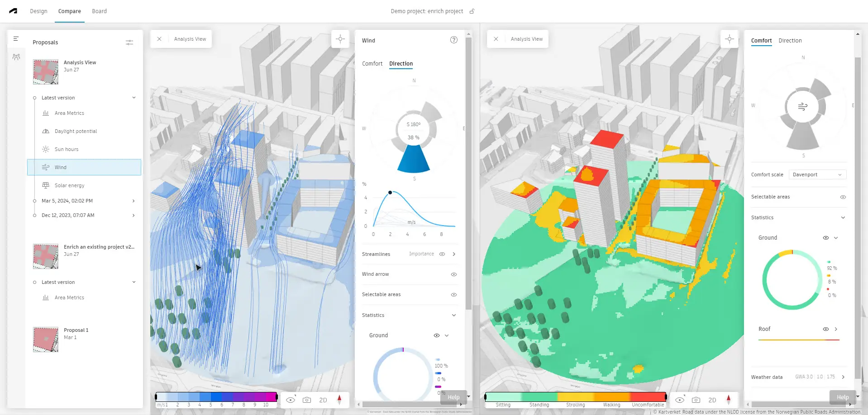The height and width of the screenshot is (415, 868).
Task: Select the Proposal 1 thumbnail
Action: pos(46,339)
